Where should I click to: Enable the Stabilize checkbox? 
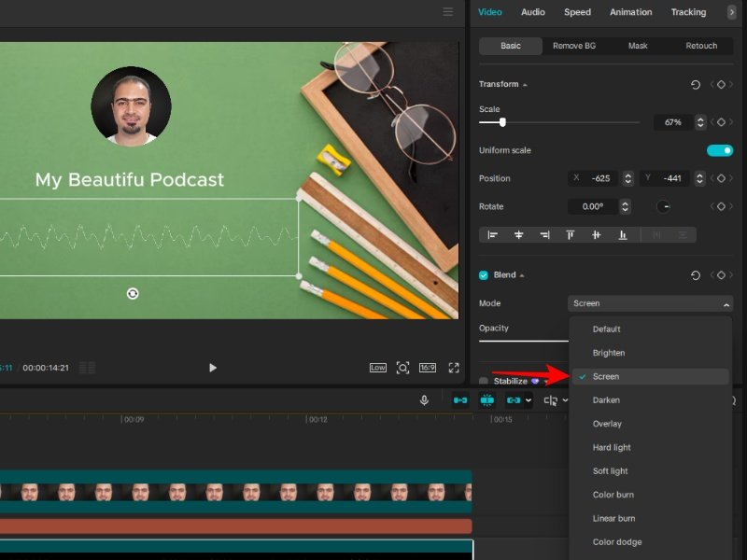[484, 381]
